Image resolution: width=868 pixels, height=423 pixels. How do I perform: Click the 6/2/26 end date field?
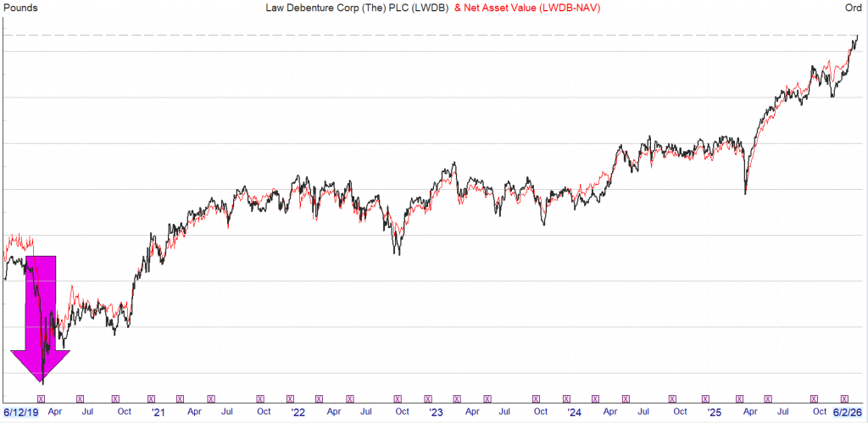844,413
